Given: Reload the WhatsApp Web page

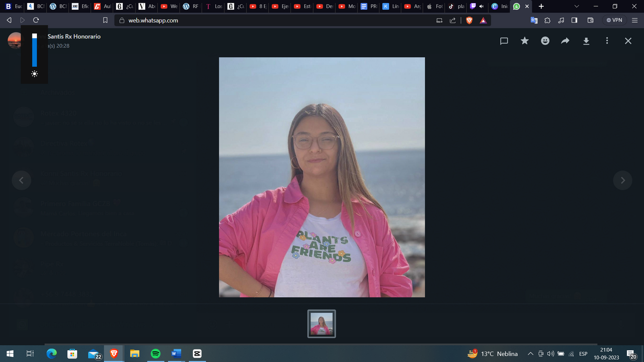Looking at the screenshot, I should [36, 20].
